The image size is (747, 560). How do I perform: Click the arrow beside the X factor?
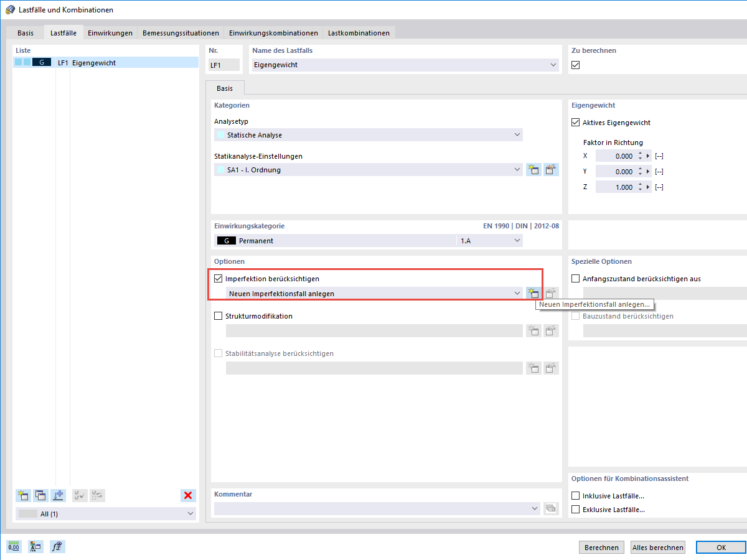(x=648, y=156)
